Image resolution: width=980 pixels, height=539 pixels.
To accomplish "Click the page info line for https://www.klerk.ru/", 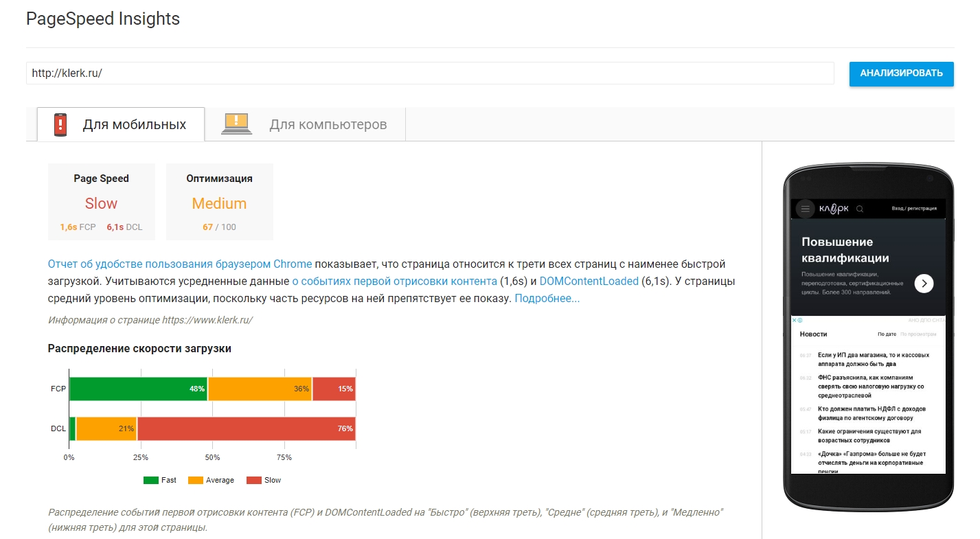I will 151,320.
